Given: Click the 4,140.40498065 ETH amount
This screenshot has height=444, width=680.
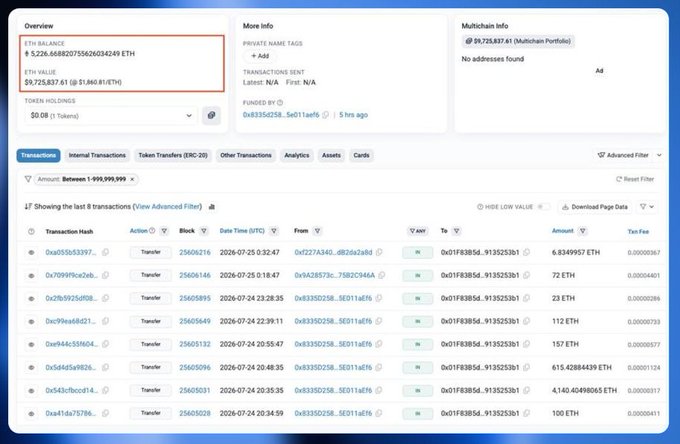Looking at the screenshot, I should pyautogui.click(x=584, y=390).
